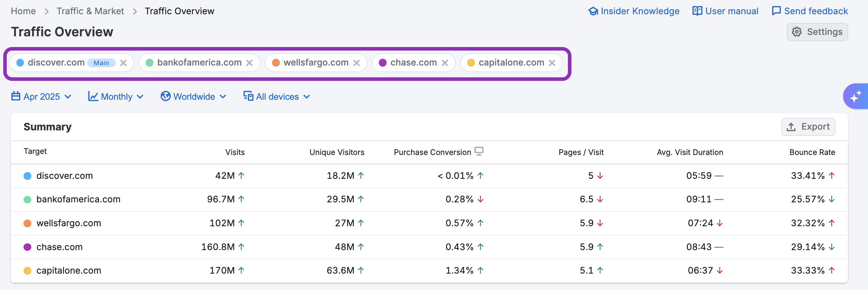The height and width of the screenshot is (290, 868).
Task: Expand the All devices filter
Action: coord(277,97)
